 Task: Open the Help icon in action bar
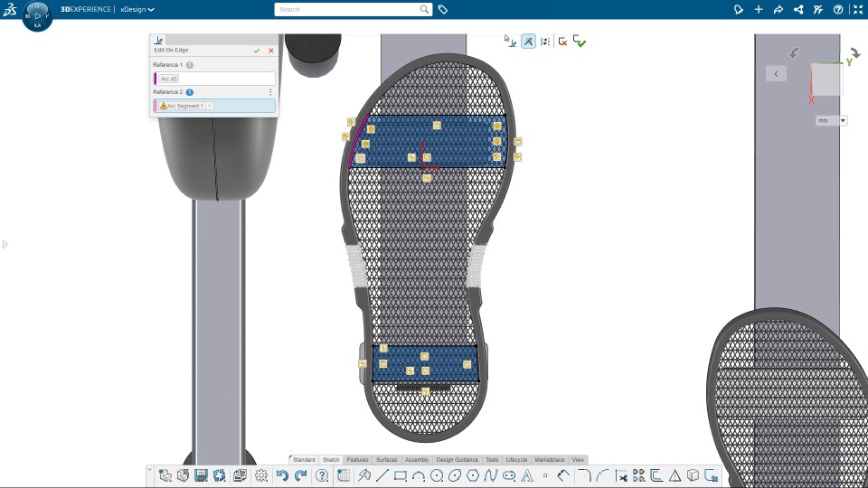322,475
